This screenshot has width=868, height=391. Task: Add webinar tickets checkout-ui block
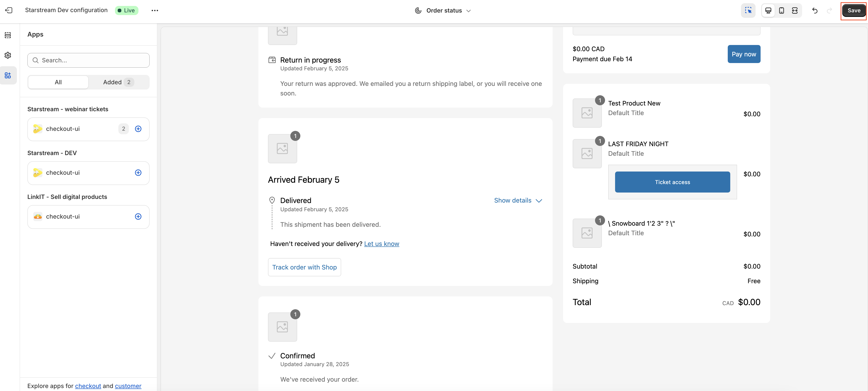tap(138, 129)
